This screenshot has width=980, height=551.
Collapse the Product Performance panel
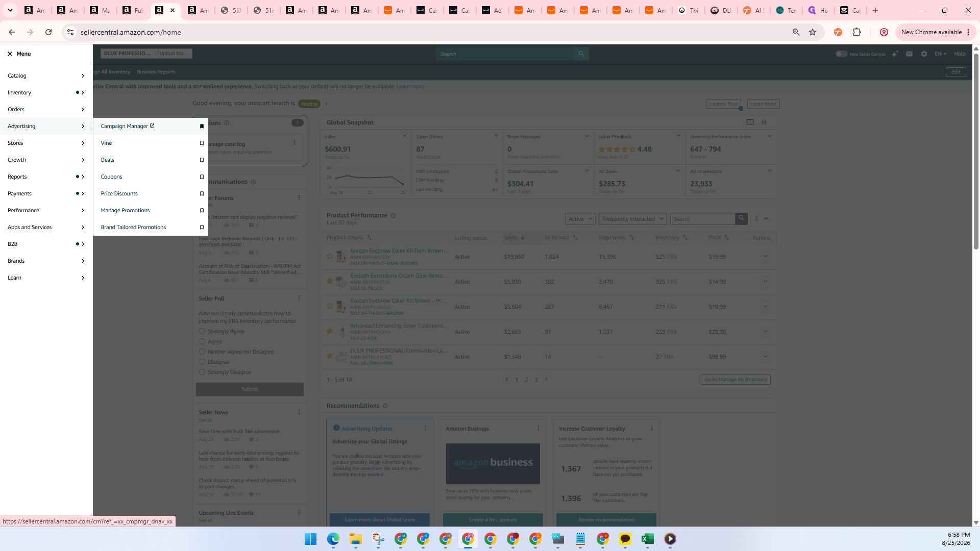pos(766,218)
